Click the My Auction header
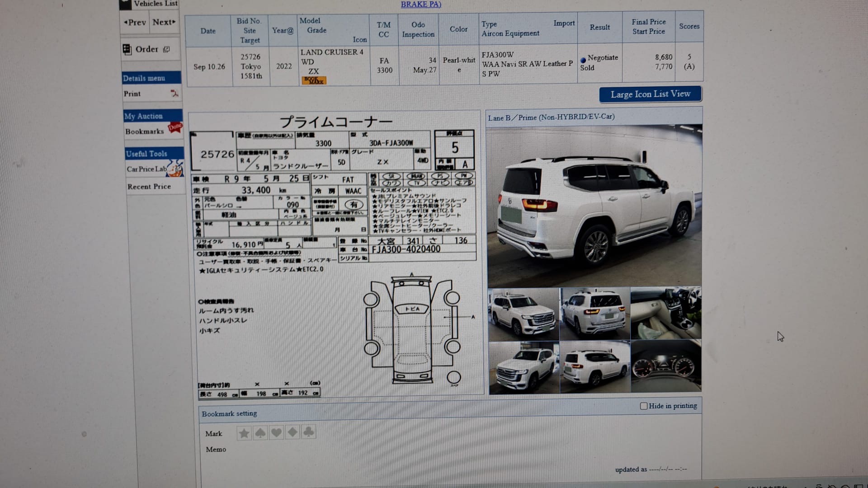 point(153,116)
